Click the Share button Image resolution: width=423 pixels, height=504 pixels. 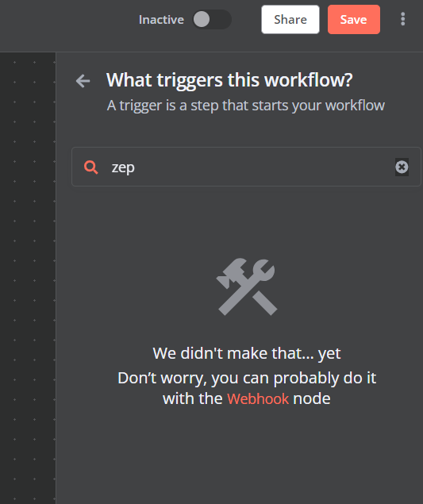[290, 20]
